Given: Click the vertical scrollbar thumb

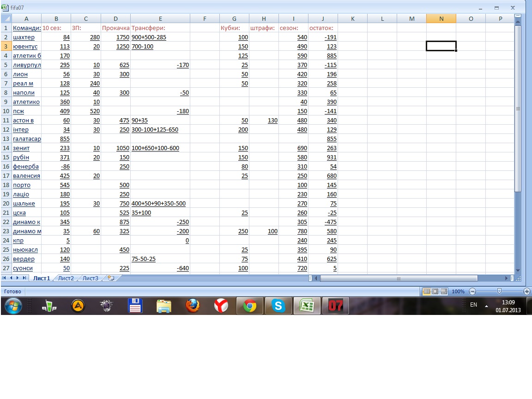Looking at the screenshot, I should pos(518,109).
